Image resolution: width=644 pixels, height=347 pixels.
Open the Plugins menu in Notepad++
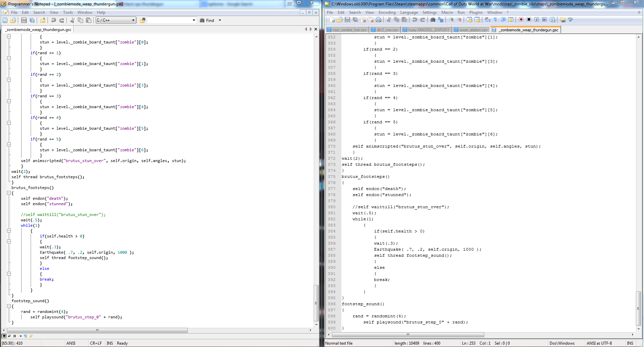(x=476, y=12)
